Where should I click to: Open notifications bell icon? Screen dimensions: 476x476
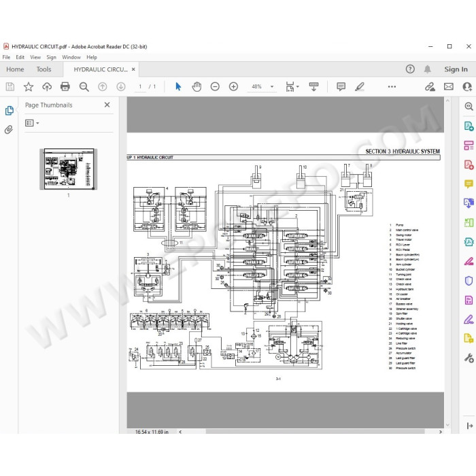click(x=428, y=69)
